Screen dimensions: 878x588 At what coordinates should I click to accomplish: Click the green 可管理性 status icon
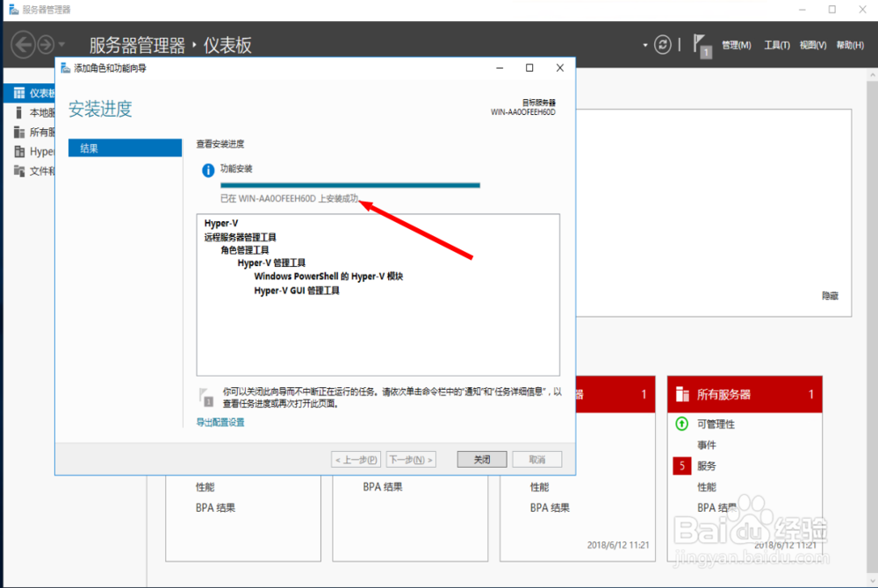point(681,424)
